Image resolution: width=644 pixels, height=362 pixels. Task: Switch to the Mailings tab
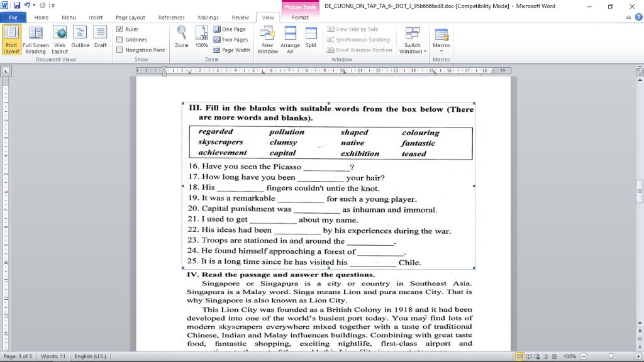[208, 17]
